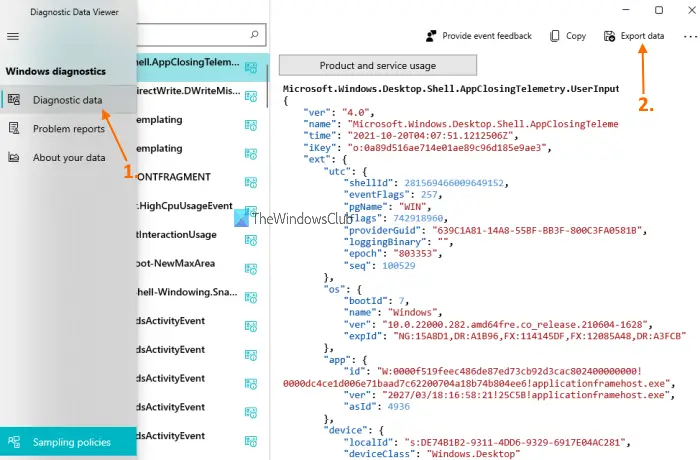This screenshot has width=700, height=460.
Task: Focus the event search box
Action: [201, 35]
